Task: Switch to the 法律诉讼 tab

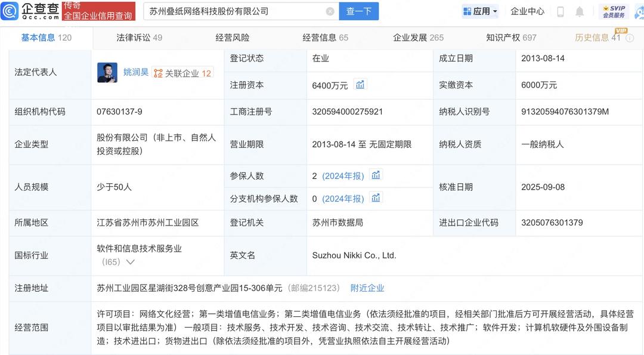Action: pyautogui.click(x=139, y=38)
